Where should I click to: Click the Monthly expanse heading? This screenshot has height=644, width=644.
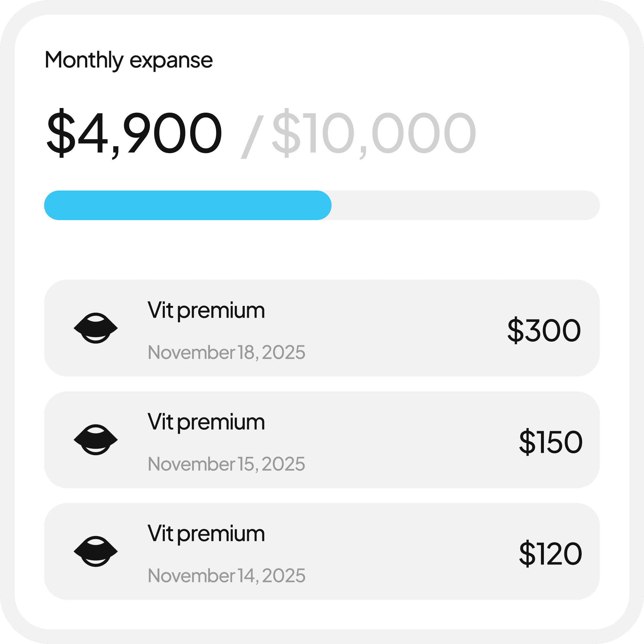(x=129, y=60)
